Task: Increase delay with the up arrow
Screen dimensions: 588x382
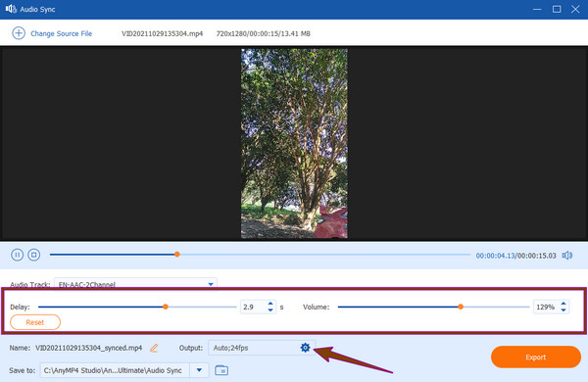Action: [270, 304]
